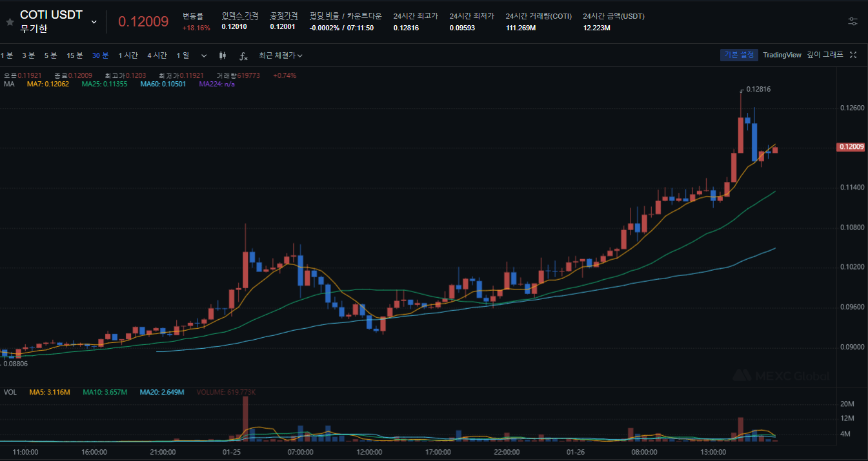Viewport: 868px width, 461px height.
Task: Click the 20M volume axis label
Action: [847, 404]
